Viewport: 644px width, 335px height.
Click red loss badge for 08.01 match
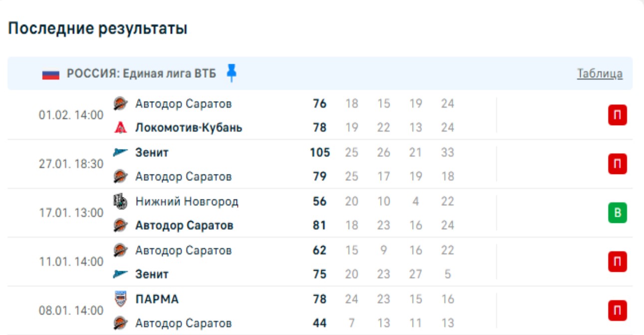point(617,311)
